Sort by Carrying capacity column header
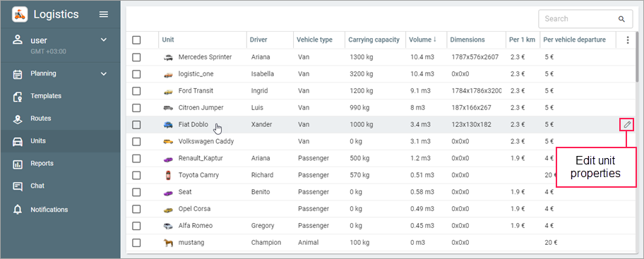644x259 pixels. click(374, 40)
